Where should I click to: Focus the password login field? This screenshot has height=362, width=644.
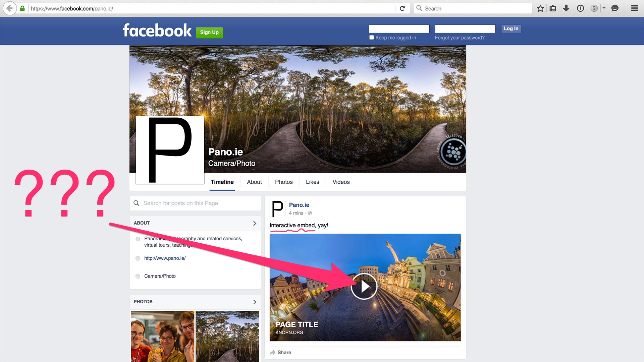465,29
